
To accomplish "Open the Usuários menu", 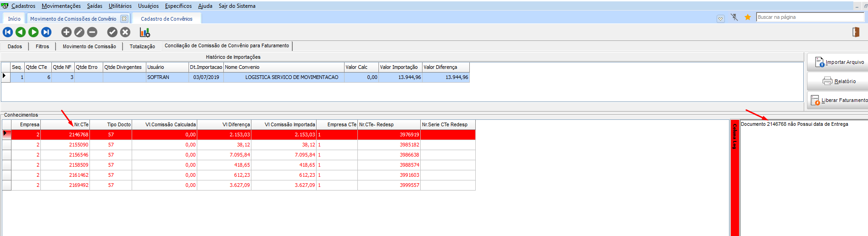I will tap(148, 6).
